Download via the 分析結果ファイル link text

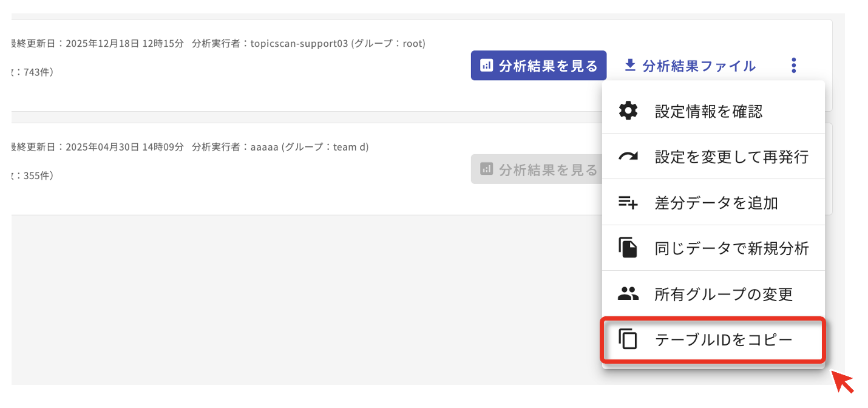pyautogui.click(x=699, y=66)
